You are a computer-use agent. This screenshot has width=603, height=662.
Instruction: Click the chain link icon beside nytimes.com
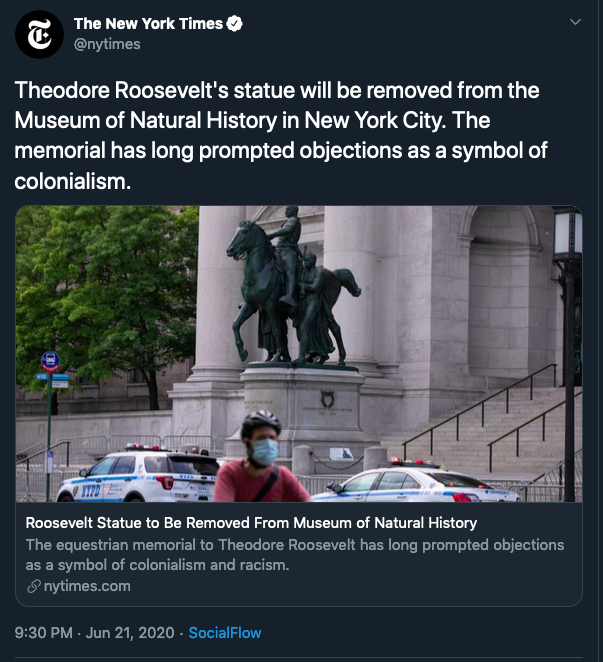pyautogui.click(x=33, y=586)
